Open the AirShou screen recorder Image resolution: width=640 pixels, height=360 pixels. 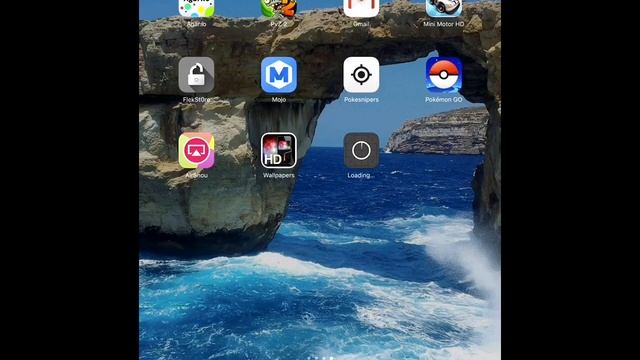click(x=196, y=151)
